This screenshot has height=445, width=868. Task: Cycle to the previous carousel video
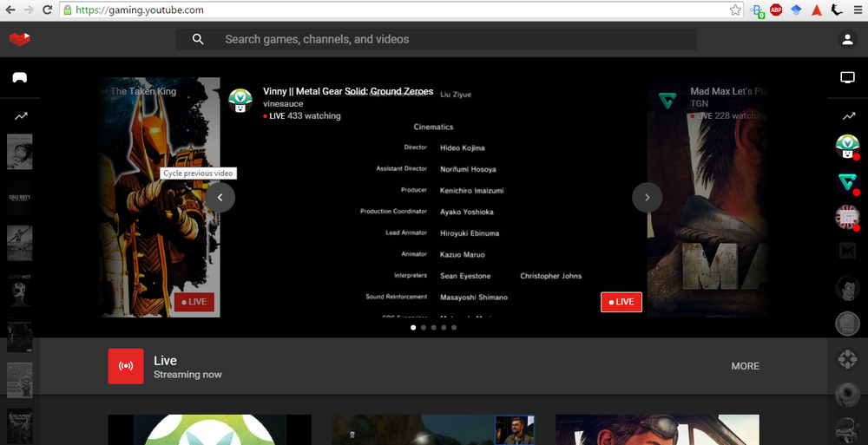pyautogui.click(x=220, y=198)
